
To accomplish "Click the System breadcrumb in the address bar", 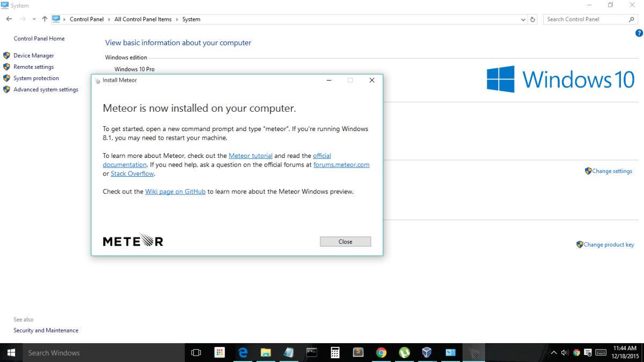I will (x=191, y=19).
